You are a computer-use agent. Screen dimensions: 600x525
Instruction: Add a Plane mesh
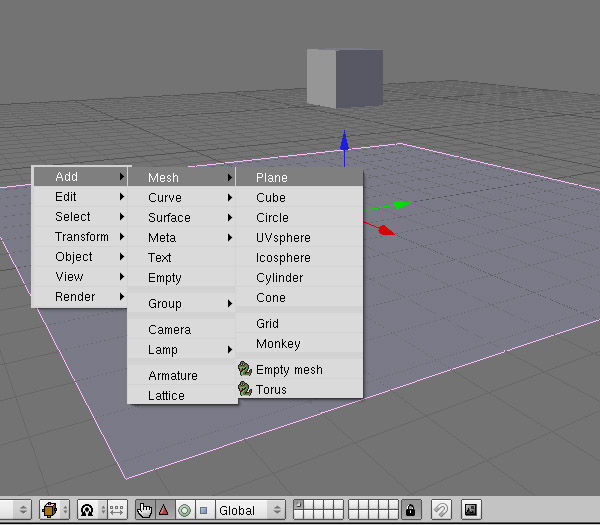pyautogui.click(x=299, y=178)
